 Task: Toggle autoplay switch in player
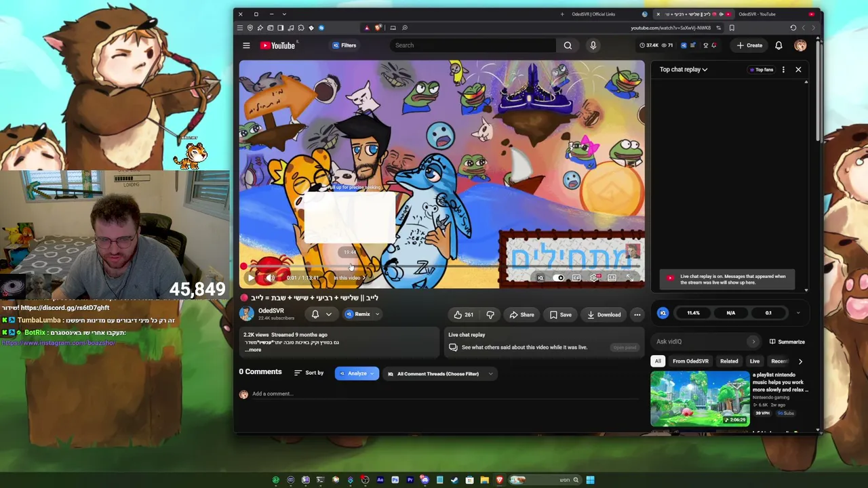tap(558, 278)
